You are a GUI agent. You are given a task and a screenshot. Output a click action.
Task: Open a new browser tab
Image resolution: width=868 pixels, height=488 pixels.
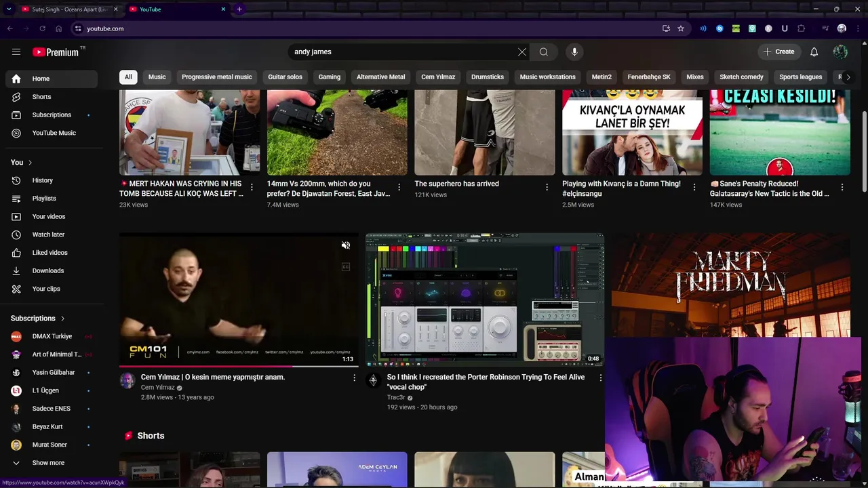[239, 9]
